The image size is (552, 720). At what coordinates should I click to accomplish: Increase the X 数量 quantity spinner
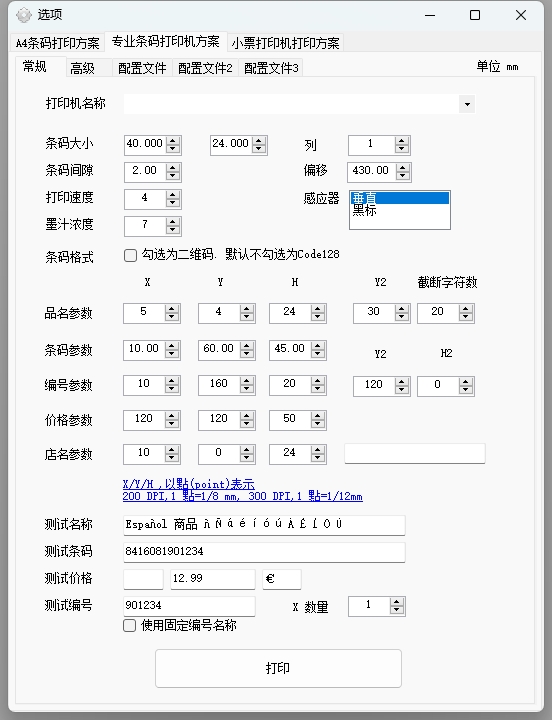tap(397, 602)
